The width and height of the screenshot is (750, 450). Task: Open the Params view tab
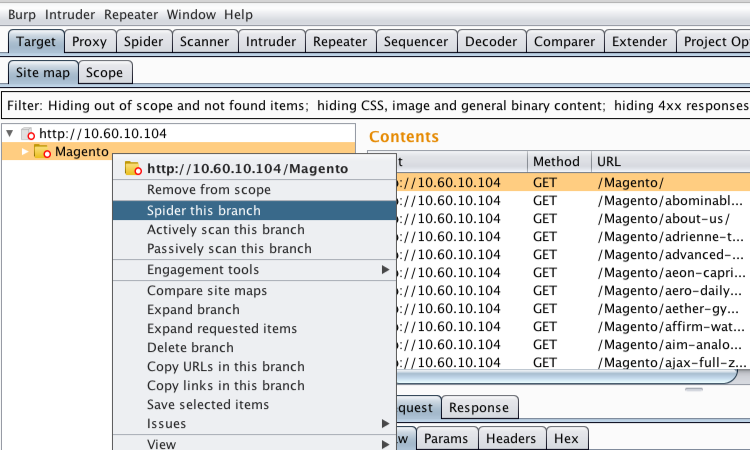coord(446,439)
